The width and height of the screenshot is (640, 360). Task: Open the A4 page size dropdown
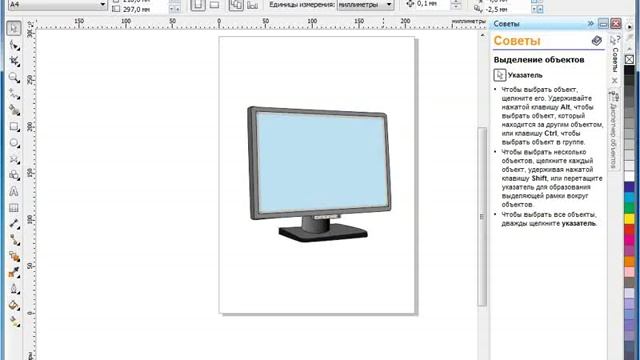pos(102,4)
